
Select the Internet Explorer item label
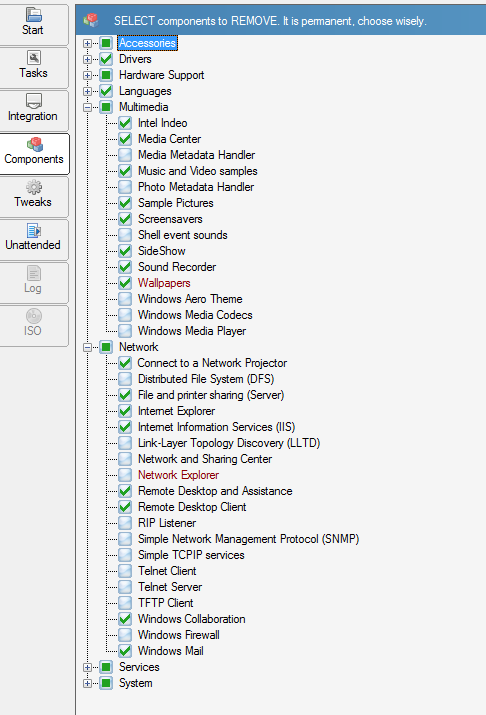(176, 411)
